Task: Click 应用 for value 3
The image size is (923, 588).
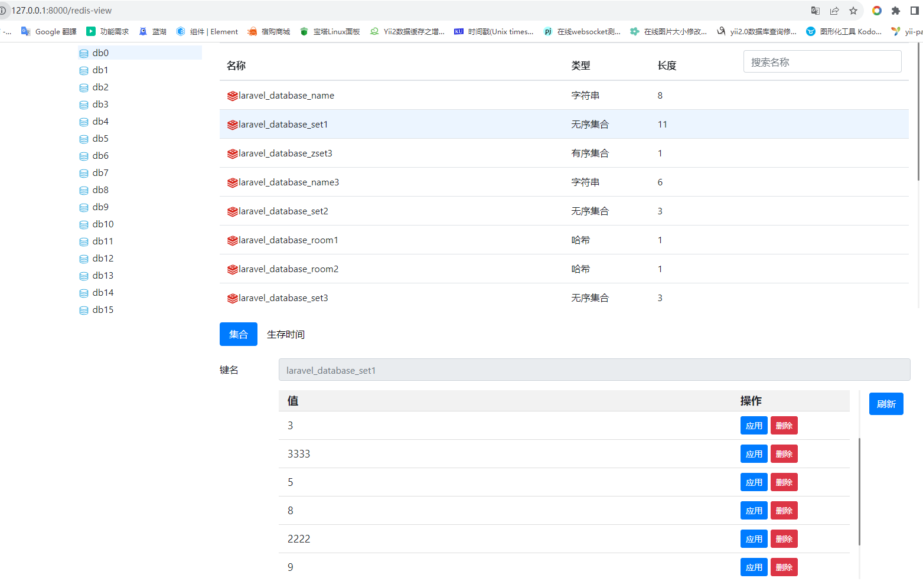Action: [x=754, y=426]
